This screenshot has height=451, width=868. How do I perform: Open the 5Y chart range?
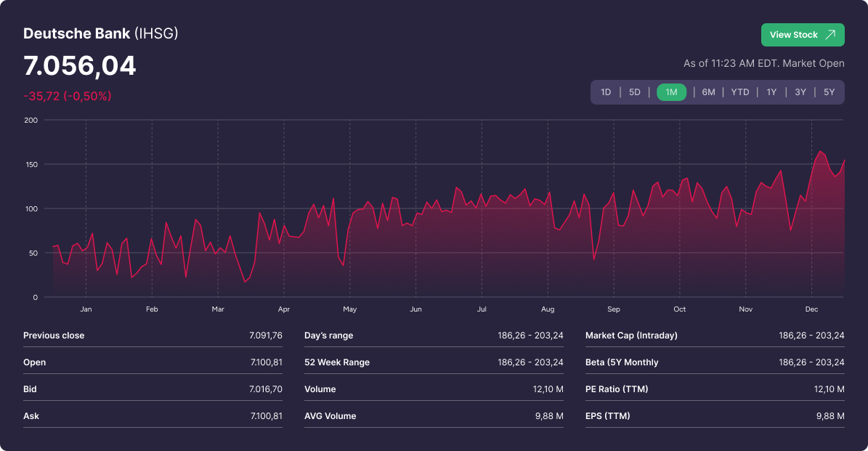point(829,92)
